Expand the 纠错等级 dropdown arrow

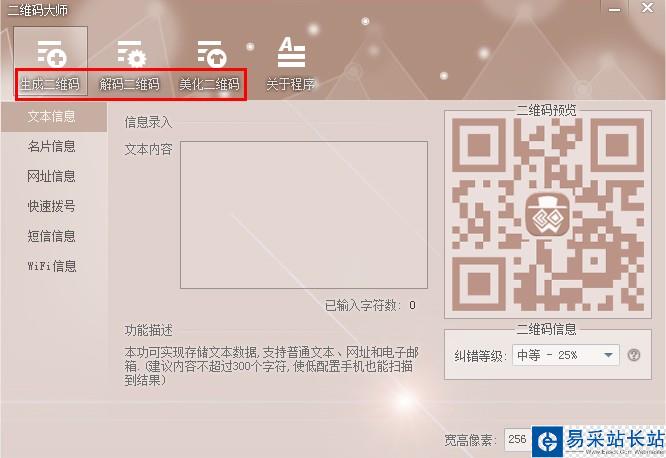click(608, 355)
